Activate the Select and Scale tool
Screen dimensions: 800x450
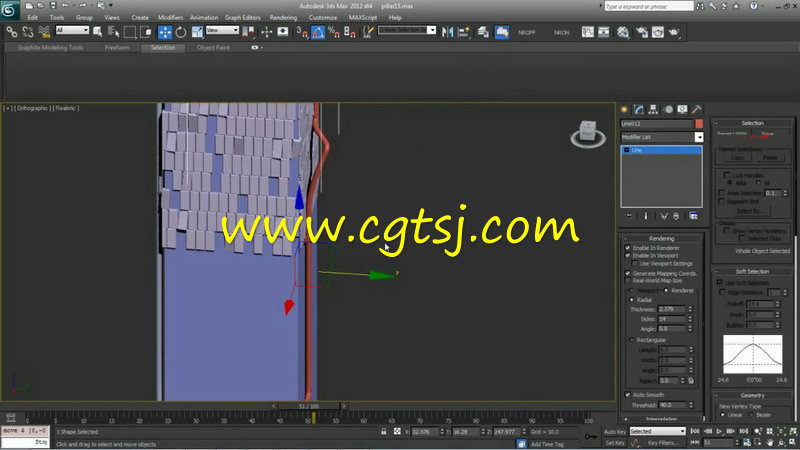(197, 32)
